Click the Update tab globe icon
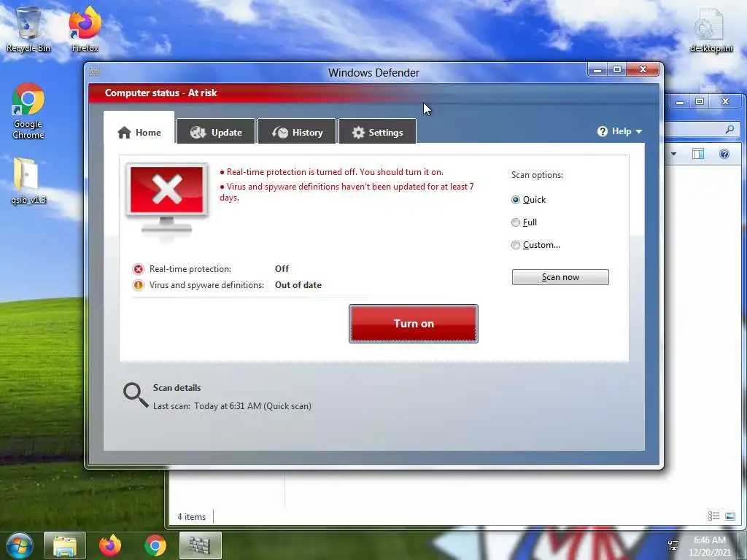 (198, 133)
